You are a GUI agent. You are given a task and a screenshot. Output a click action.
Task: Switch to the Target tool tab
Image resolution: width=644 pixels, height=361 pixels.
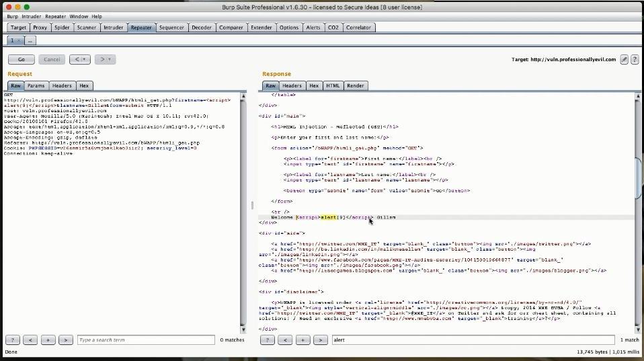[18, 28]
